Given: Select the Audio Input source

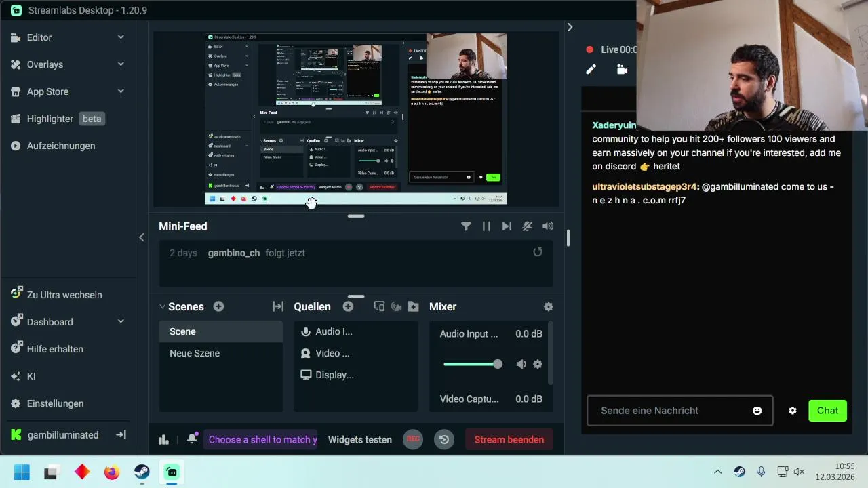Looking at the screenshot, I should [356, 331].
